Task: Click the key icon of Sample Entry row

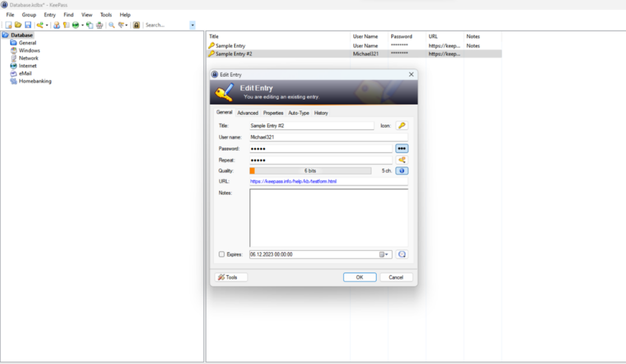Action: tap(211, 46)
